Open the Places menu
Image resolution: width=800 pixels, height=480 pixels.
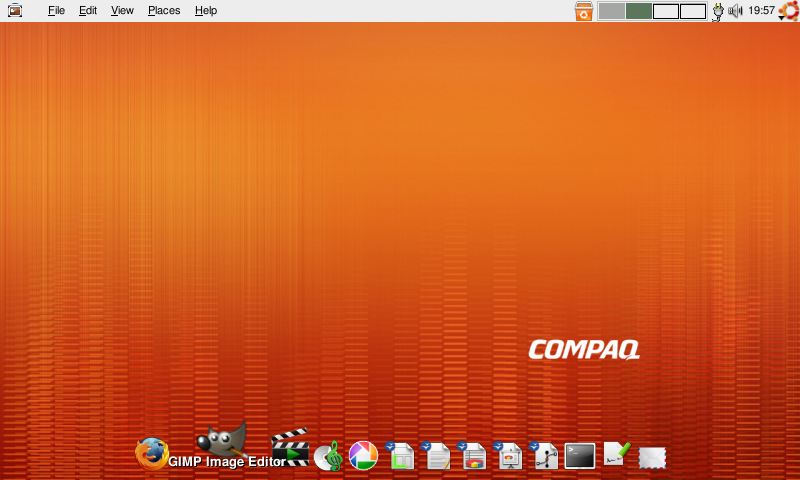pyautogui.click(x=164, y=10)
